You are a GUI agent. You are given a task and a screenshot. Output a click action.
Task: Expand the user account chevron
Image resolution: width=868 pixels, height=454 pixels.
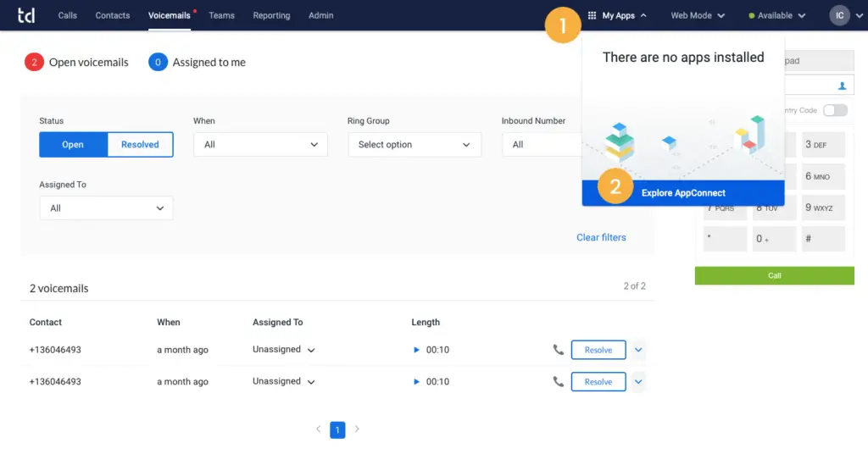click(860, 15)
